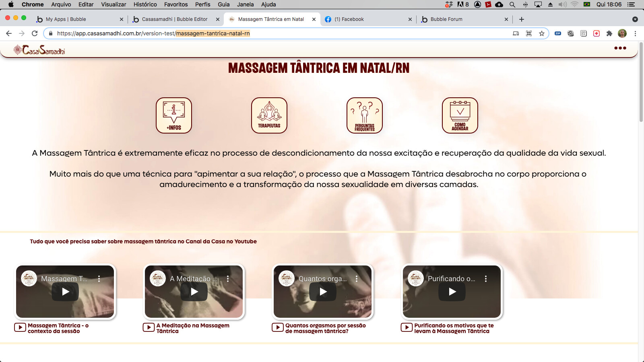Open the Terapeutas icon button

pos(269,115)
